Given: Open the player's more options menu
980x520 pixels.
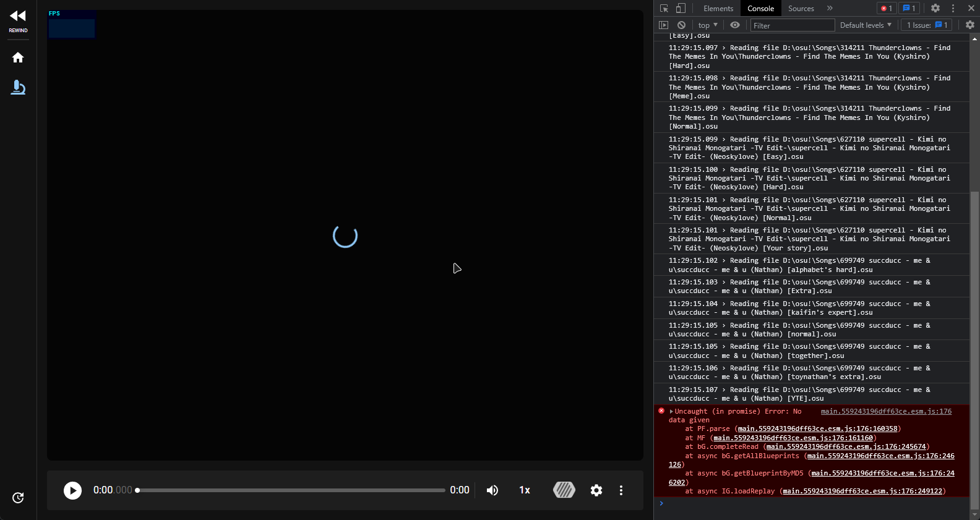Looking at the screenshot, I should pos(621,490).
